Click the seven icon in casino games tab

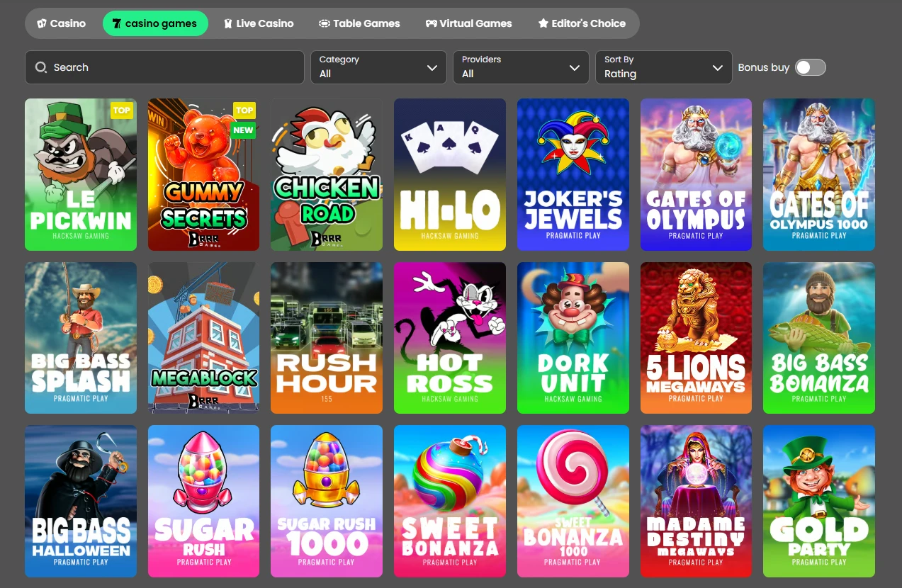[116, 23]
